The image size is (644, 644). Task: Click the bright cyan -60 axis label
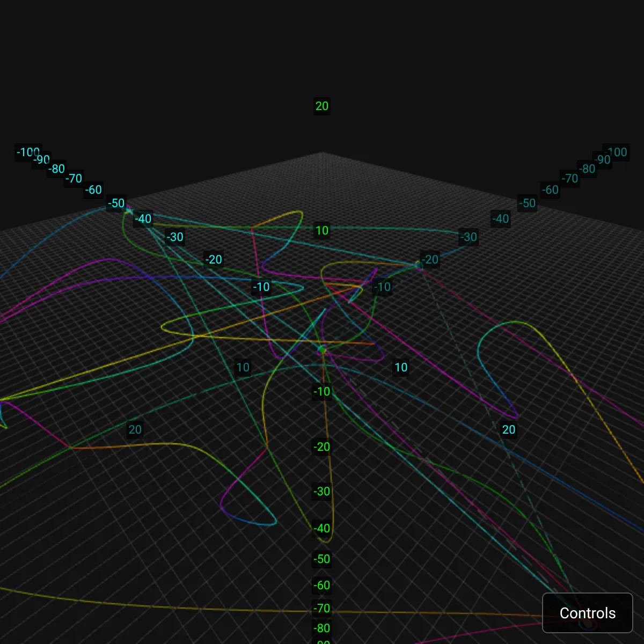tap(93, 190)
